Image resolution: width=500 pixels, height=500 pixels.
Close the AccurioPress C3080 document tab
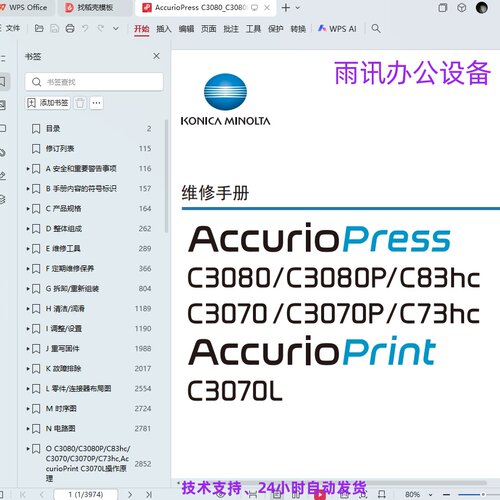(267, 8)
